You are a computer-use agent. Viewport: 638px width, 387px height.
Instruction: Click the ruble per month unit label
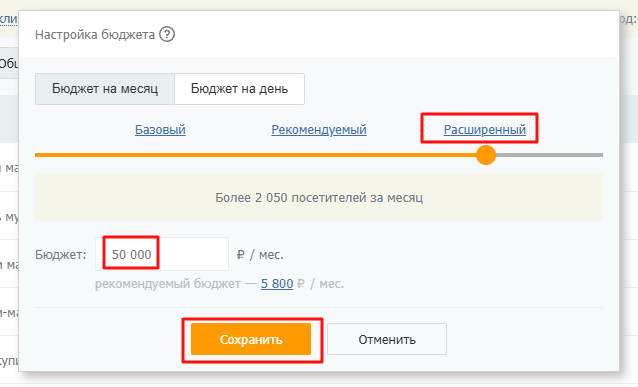[260, 255]
